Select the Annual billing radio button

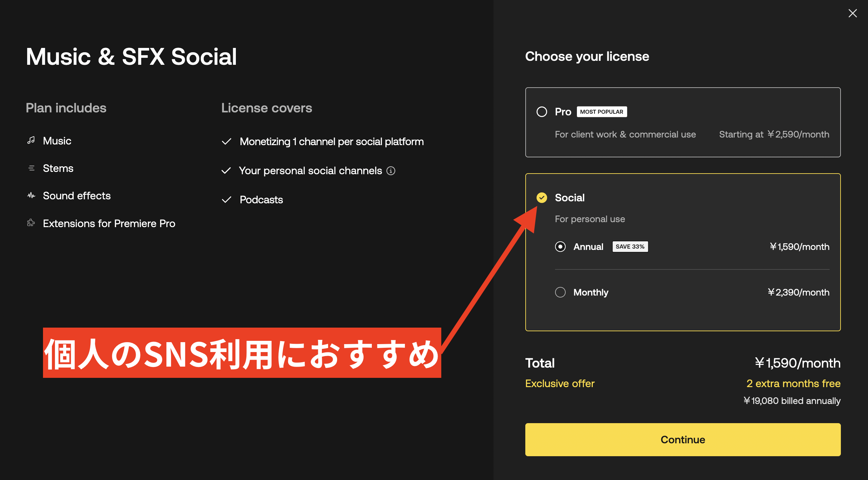click(560, 247)
